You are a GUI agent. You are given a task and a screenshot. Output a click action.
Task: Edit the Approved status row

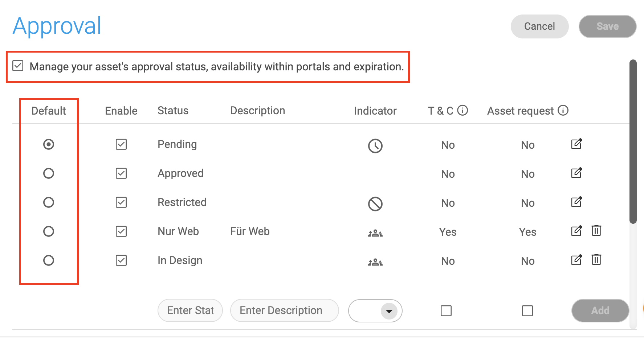point(576,173)
